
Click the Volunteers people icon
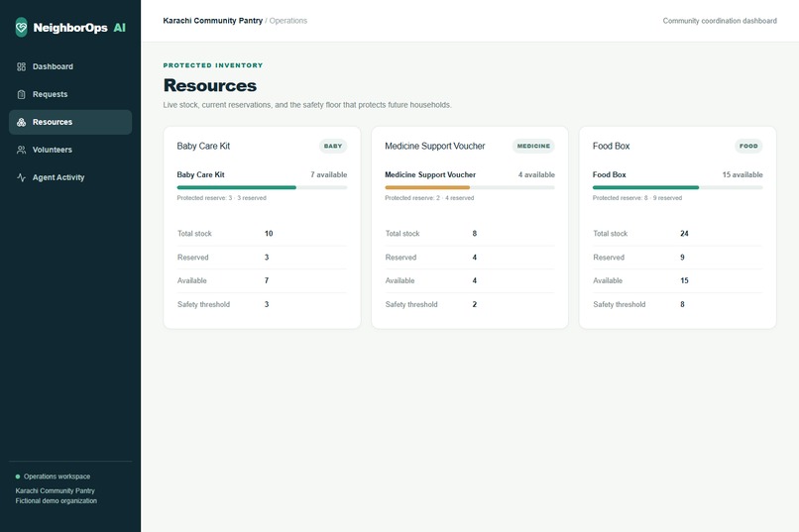click(21, 150)
